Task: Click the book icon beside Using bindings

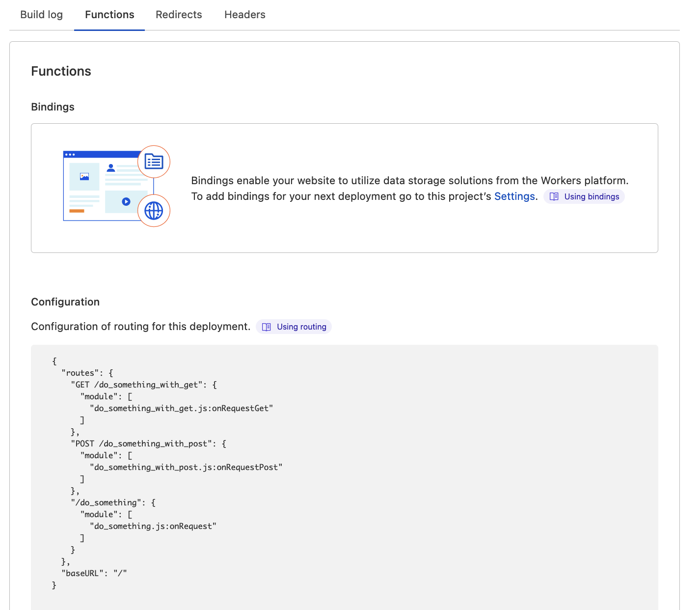Action: 554,196
